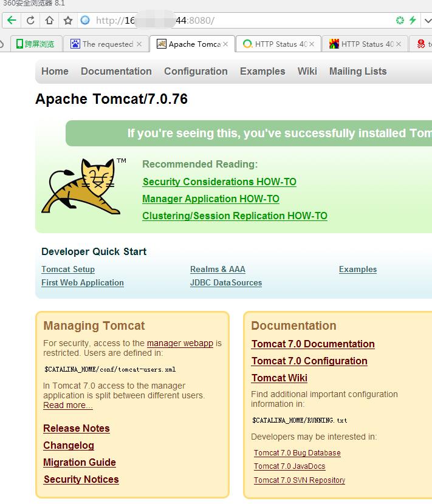
Task: Open Tomcat Wiki link
Action: click(279, 378)
